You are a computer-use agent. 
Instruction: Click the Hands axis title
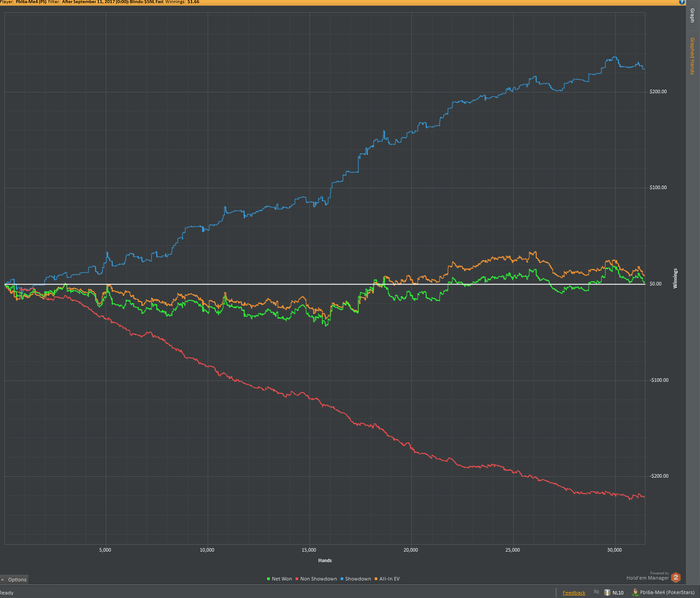coord(325,561)
